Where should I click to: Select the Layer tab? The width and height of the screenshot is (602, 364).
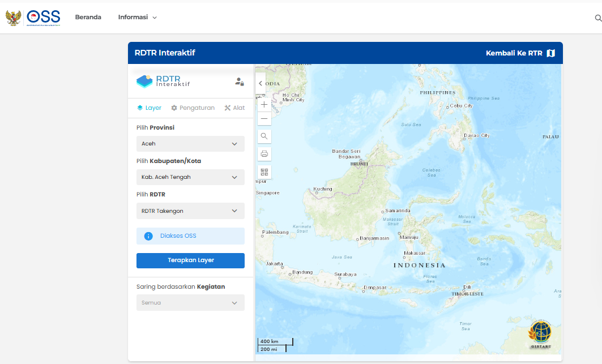pos(150,108)
